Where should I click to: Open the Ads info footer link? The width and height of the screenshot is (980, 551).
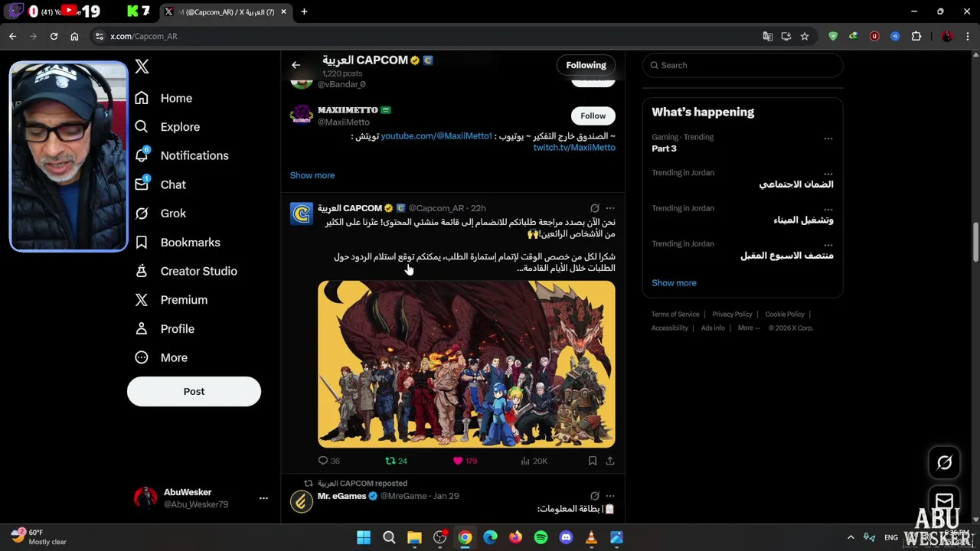[713, 328]
